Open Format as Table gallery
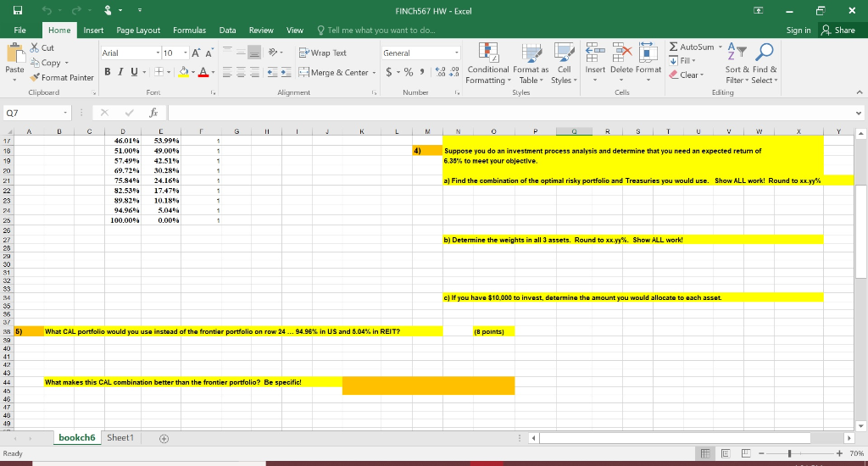The height and width of the screenshot is (466, 868). 531,64
